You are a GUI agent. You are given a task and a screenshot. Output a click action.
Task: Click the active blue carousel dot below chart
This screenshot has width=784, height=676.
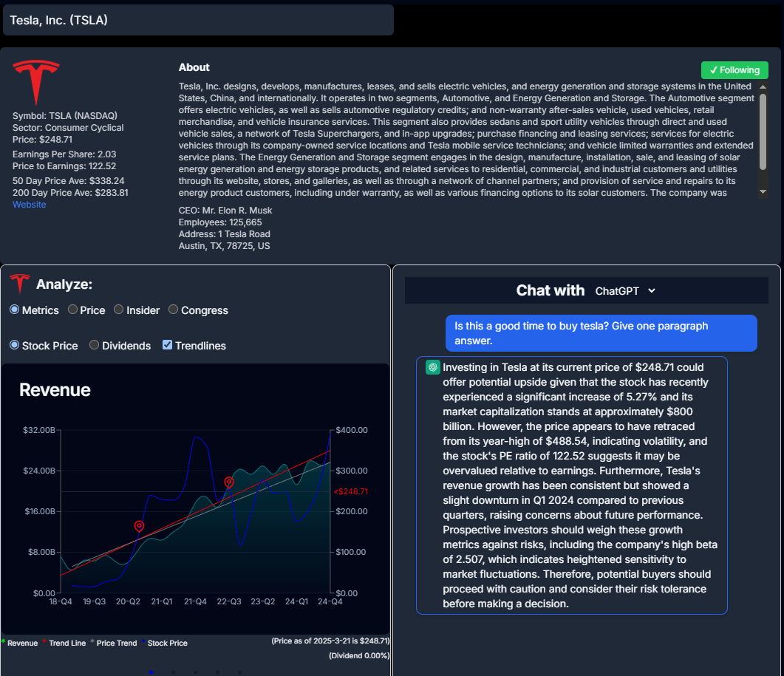[151, 672]
